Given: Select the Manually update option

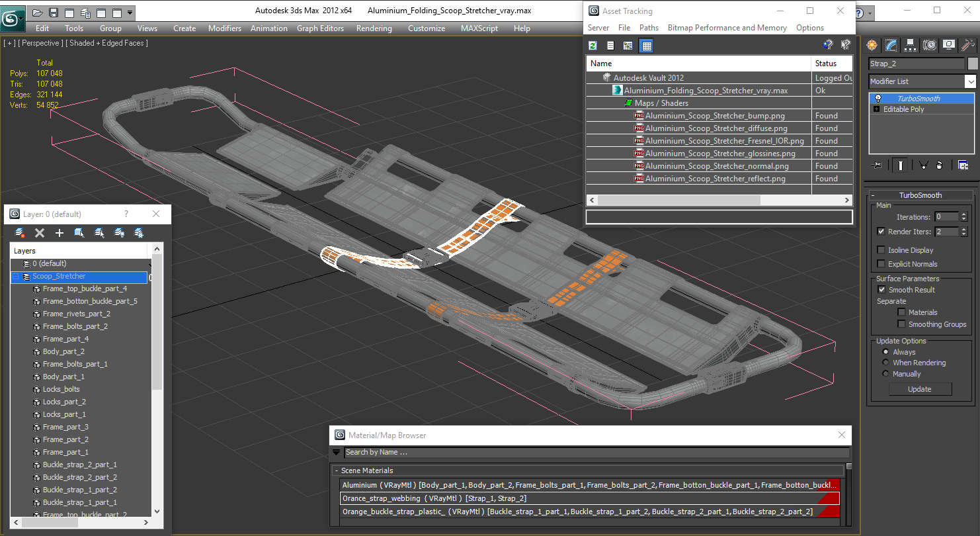Looking at the screenshot, I should pyautogui.click(x=886, y=374).
